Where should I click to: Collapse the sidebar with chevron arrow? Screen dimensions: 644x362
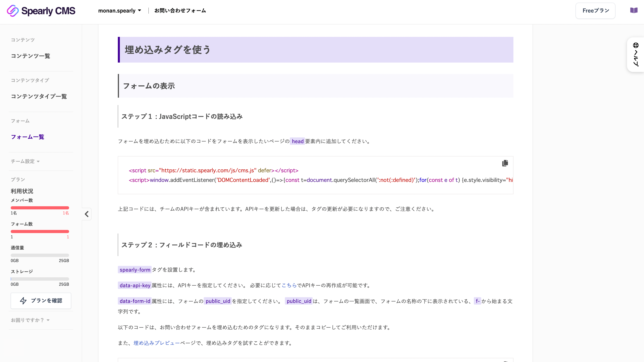(87, 214)
